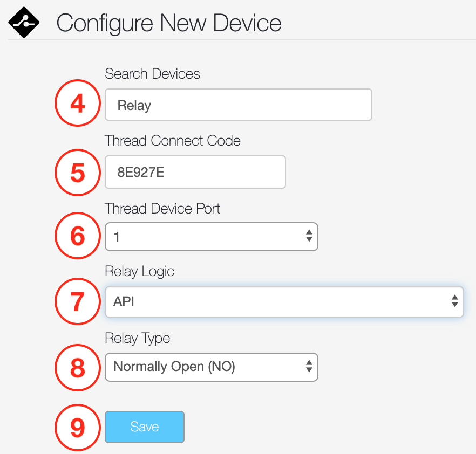Viewport: 476px width, 454px height.
Task: Select the Normally Open (NO) relay type
Action: pyautogui.click(x=167, y=367)
